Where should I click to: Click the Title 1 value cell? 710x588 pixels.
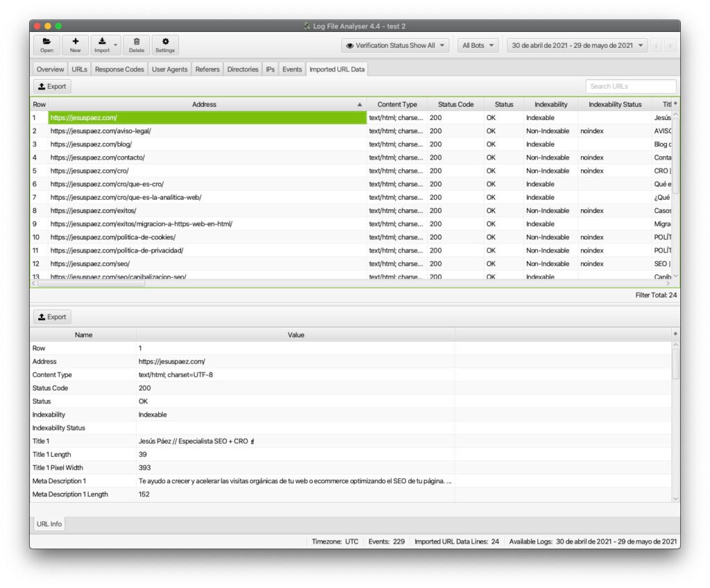point(295,441)
